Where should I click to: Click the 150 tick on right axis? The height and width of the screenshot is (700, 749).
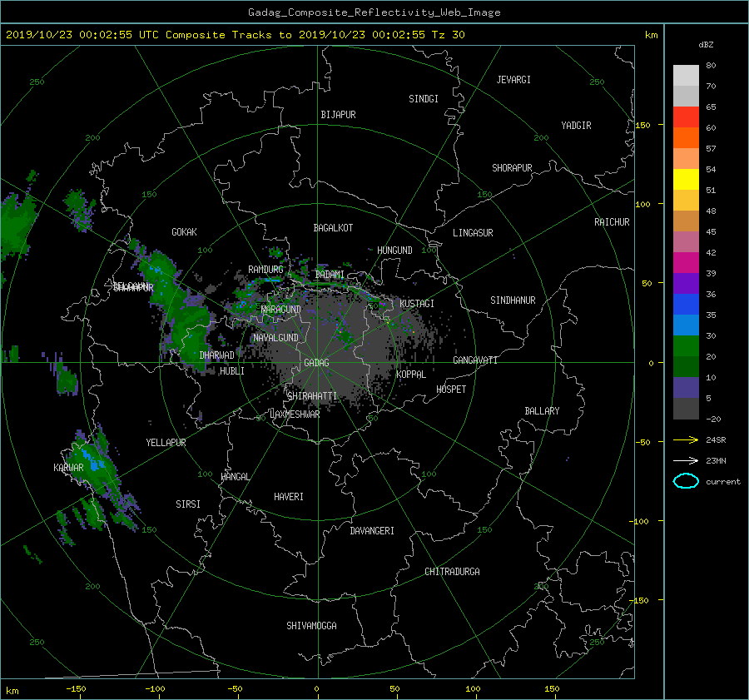tap(642, 125)
